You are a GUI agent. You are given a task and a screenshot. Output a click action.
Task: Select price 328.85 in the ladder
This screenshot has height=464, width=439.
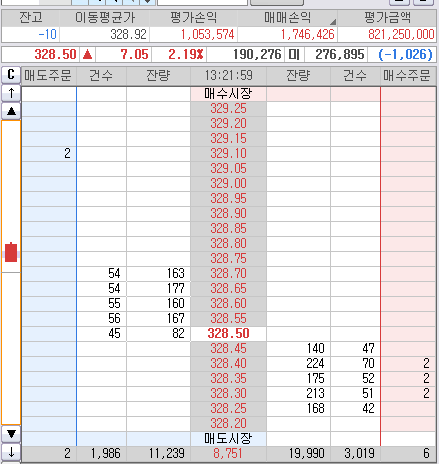(x=228, y=229)
